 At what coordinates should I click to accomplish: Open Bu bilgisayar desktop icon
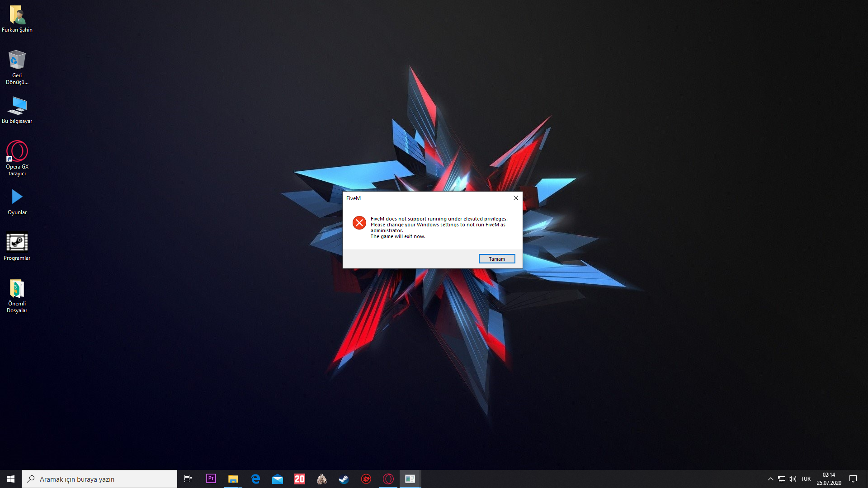click(x=17, y=110)
